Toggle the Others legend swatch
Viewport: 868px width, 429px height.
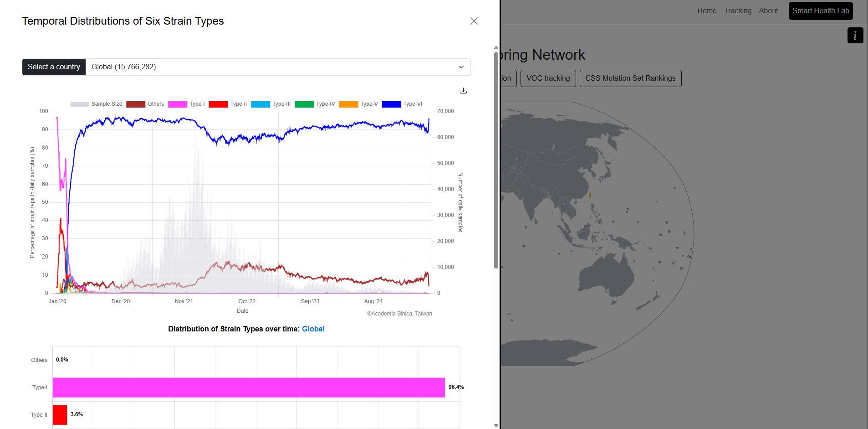(136, 104)
